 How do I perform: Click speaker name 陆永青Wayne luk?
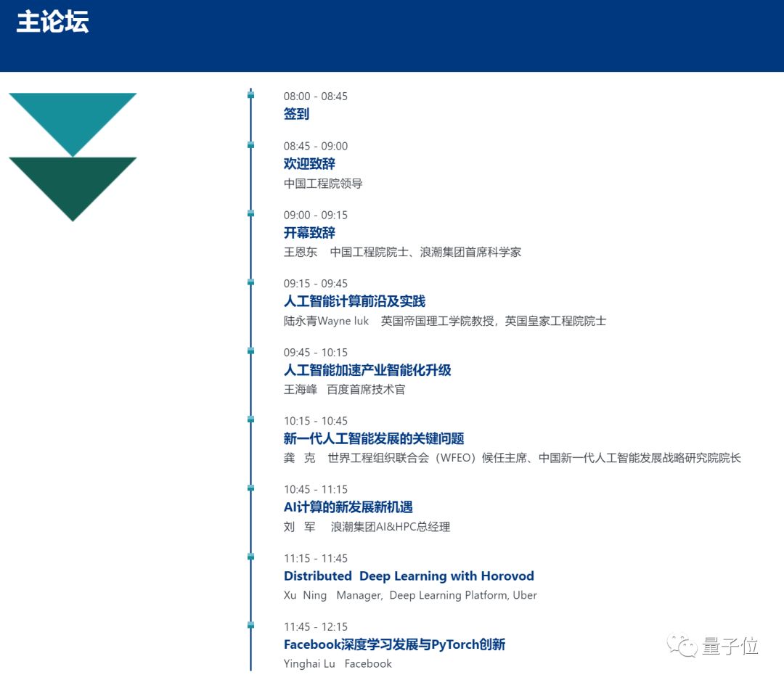(x=326, y=321)
